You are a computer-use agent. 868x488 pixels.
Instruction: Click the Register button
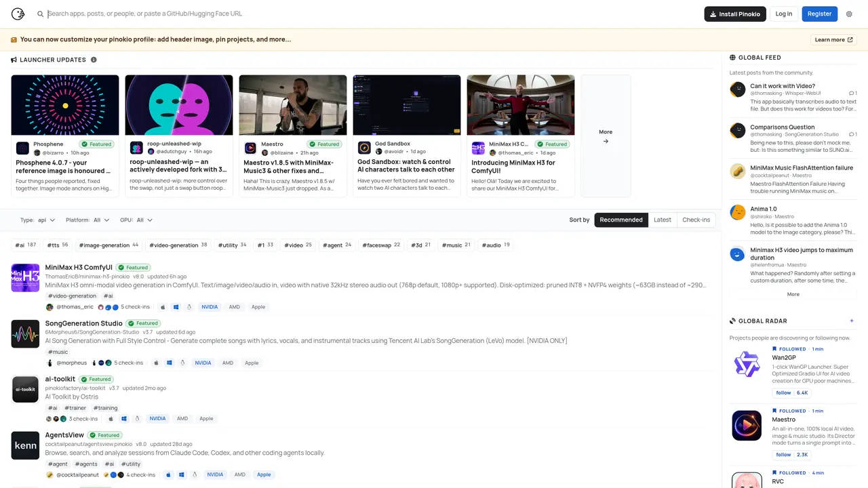(x=819, y=14)
